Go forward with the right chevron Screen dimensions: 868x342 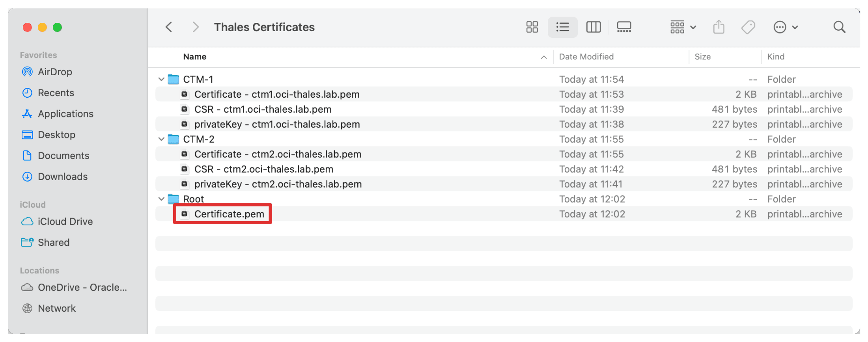click(195, 27)
